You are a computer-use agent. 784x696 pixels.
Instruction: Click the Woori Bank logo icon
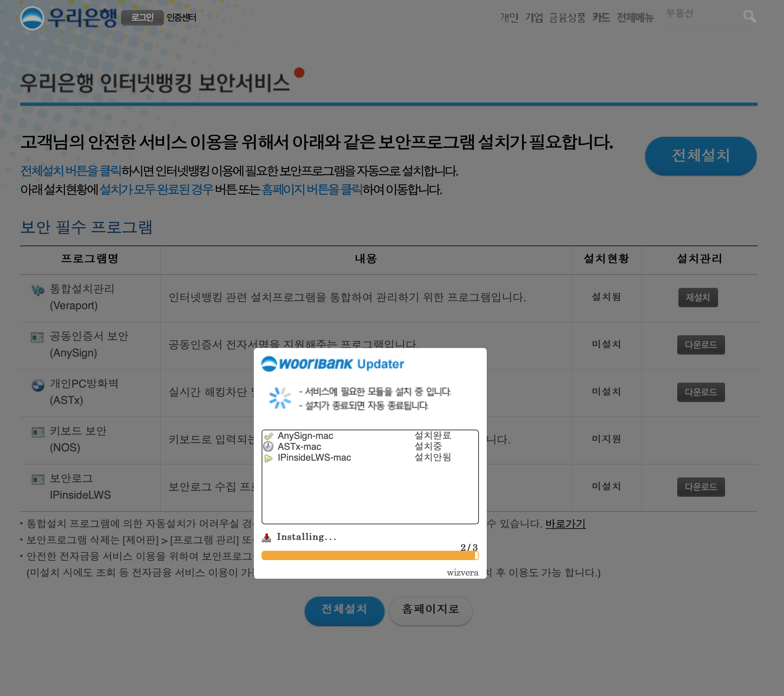pyautogui.click(x=32, y=18)
